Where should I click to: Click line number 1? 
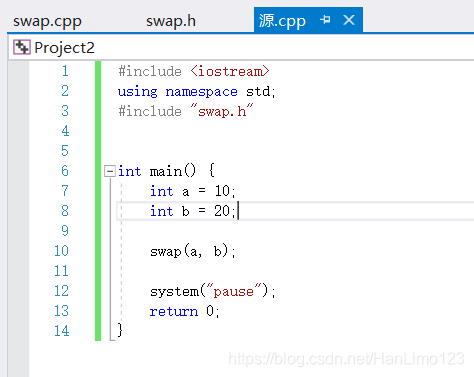(65, 71)
